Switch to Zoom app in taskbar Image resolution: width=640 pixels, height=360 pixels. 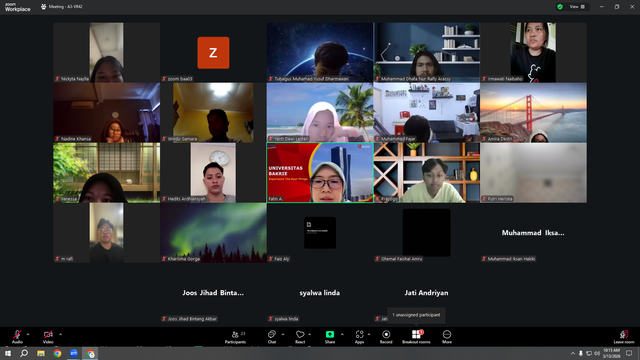tap(74, 353)
